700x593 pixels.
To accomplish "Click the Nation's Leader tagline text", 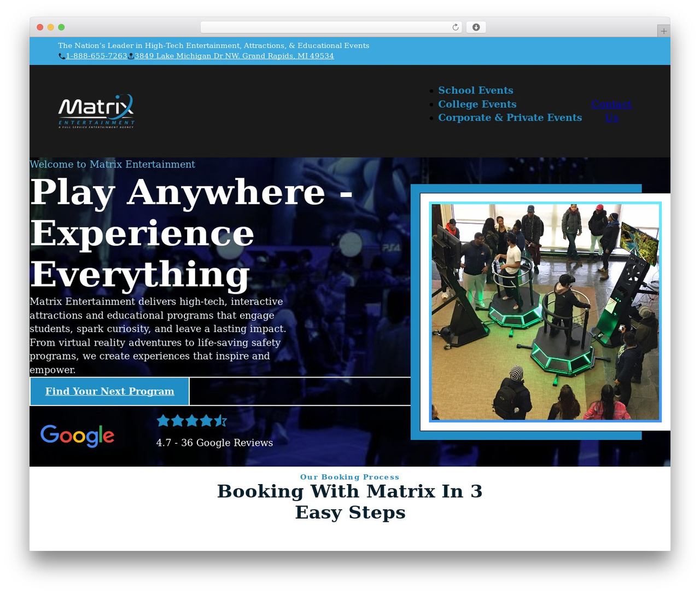I will (x=214, y=45).
